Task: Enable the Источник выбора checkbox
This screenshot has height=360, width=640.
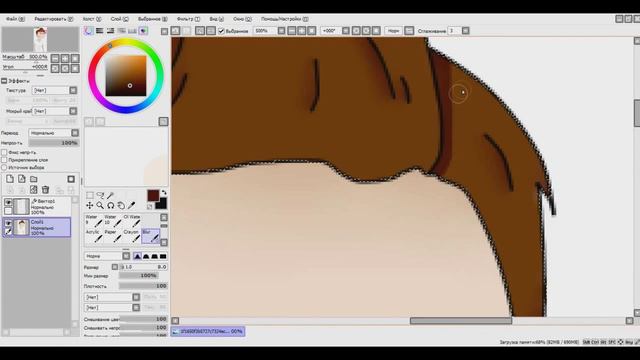Action: pos(4,167)
